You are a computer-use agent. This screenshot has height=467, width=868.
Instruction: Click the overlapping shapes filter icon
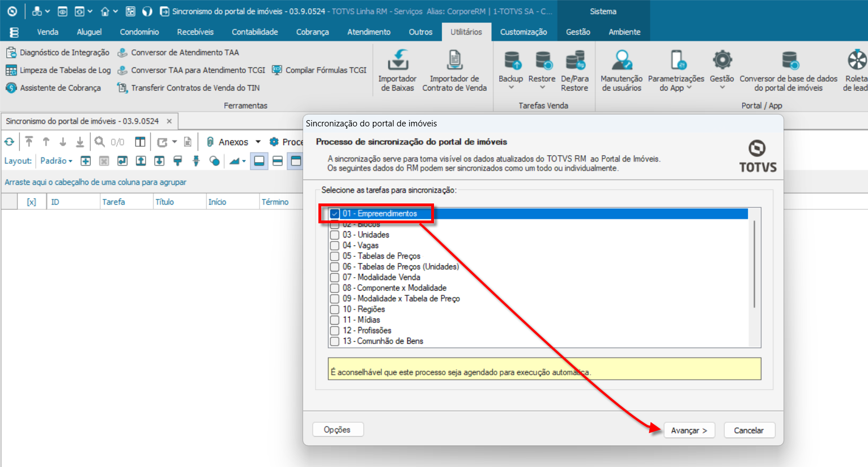214,161
